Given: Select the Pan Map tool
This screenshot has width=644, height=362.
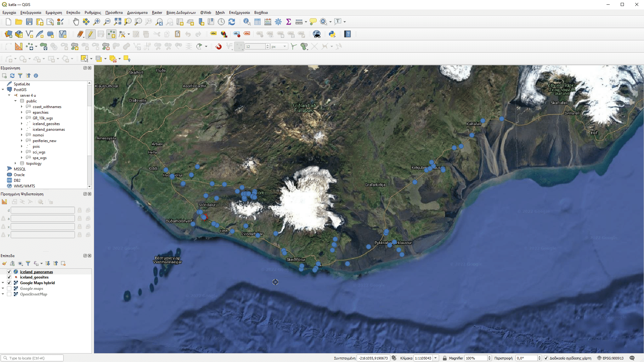Looking at the screenshot, I should click(x=76, y=22).
